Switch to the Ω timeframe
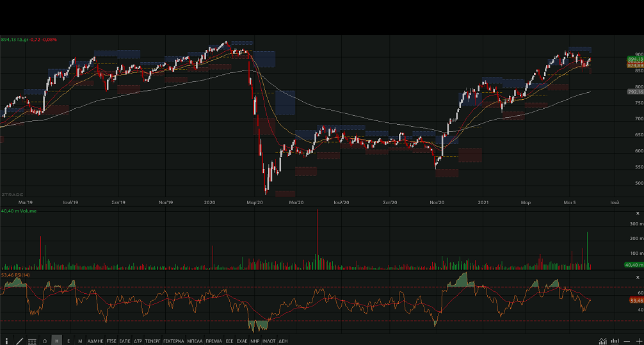This screenshot has width=644, height=345. coord(45,341)
